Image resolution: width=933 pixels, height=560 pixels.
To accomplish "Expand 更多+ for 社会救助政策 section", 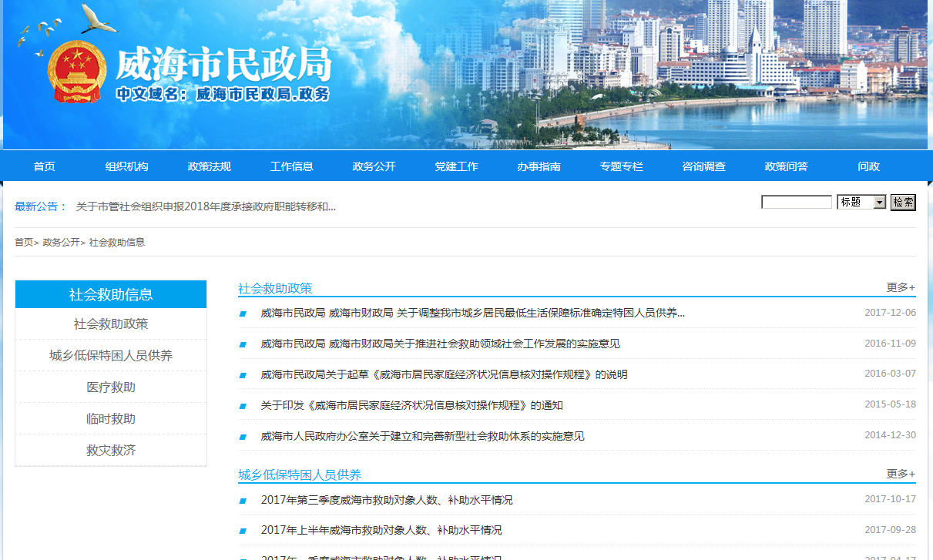I will pyautogui.click(x=900, y=287).
